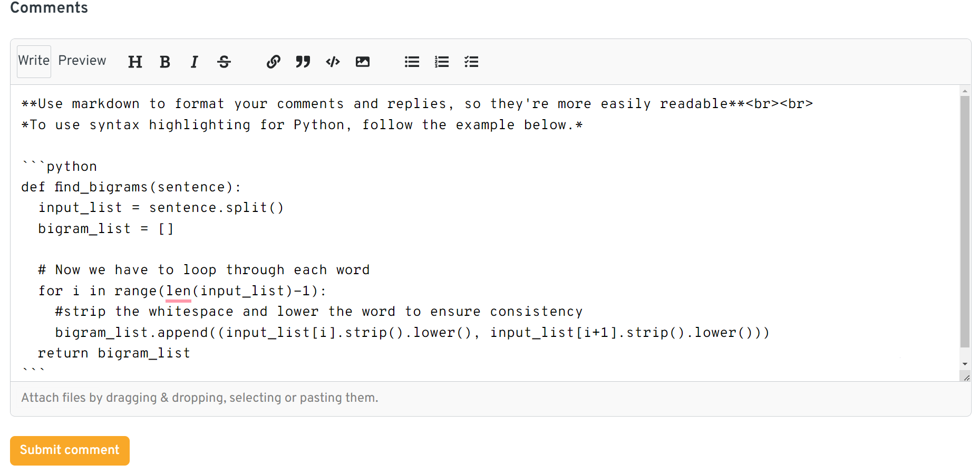
Task: Toggle bold formatting
Action: pos(164,62)
